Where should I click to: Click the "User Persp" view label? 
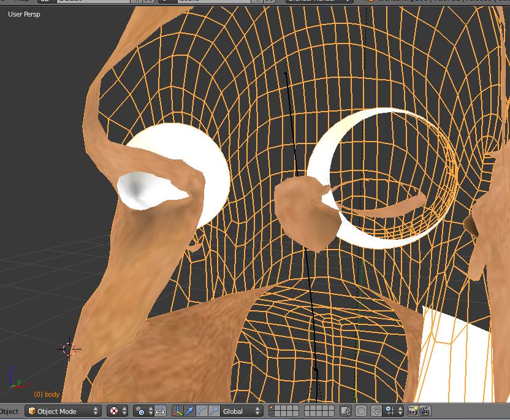(x=24, y=14)
